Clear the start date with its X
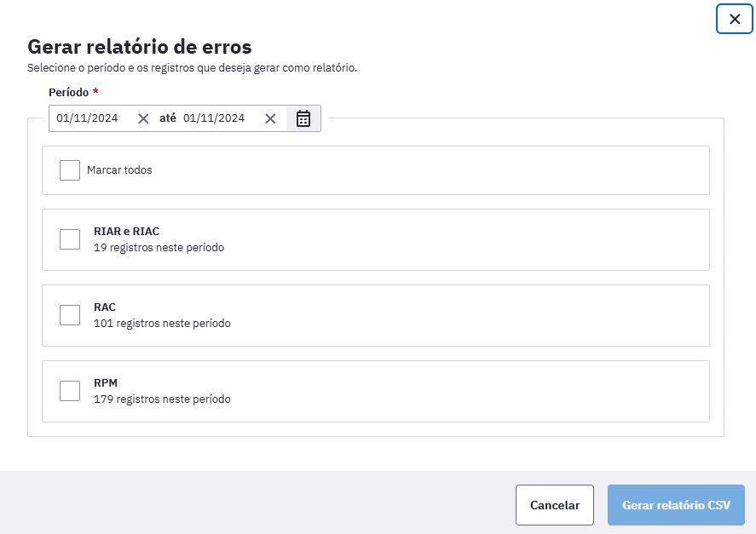Image resolution: width=756 pixels, height=534 pixels. (x=143, y=118)
